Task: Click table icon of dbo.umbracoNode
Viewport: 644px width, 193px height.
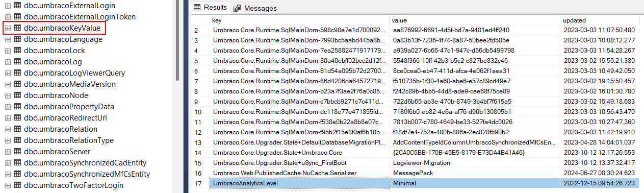Action: click(17, 95)
